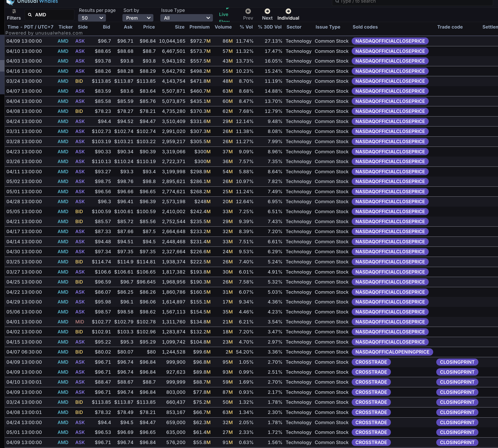This screenshot has width=498, height=448.
Task: Click the Unusual Whales whale logo
Action: click(x=10, y=2)
